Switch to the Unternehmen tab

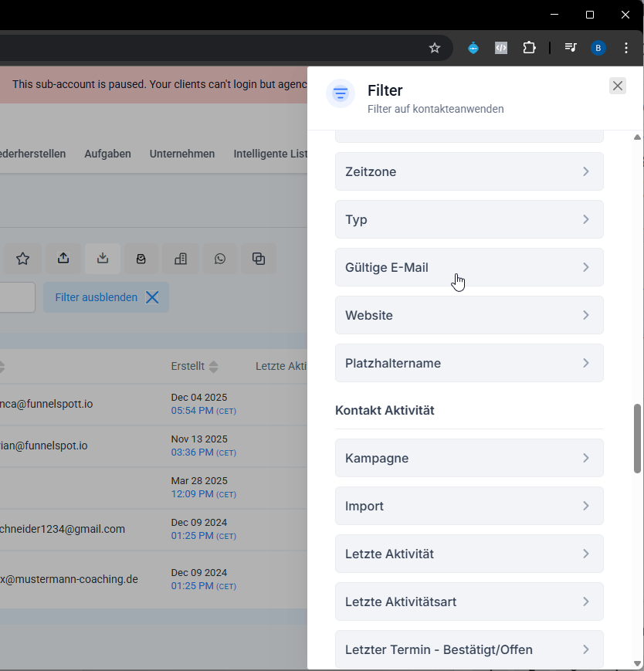(182, 154)
